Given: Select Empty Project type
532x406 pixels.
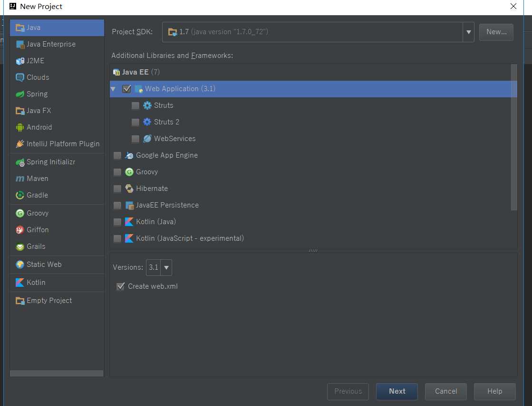Looking at the screenshot, I should 57,301.
